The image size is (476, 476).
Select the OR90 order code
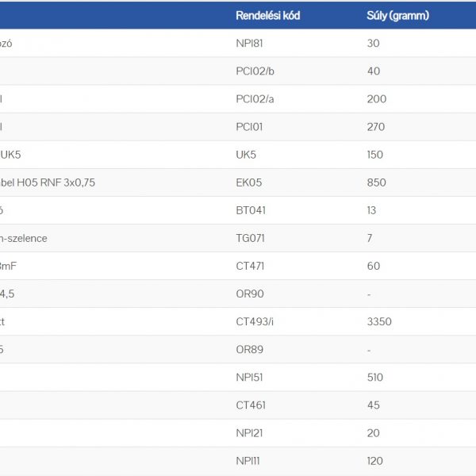249,294
